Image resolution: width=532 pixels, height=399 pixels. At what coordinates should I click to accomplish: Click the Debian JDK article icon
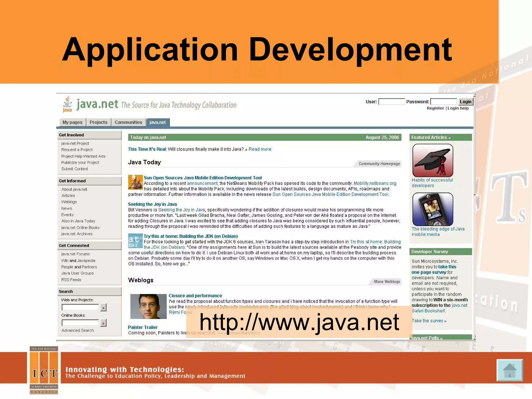tap(135, 241)
